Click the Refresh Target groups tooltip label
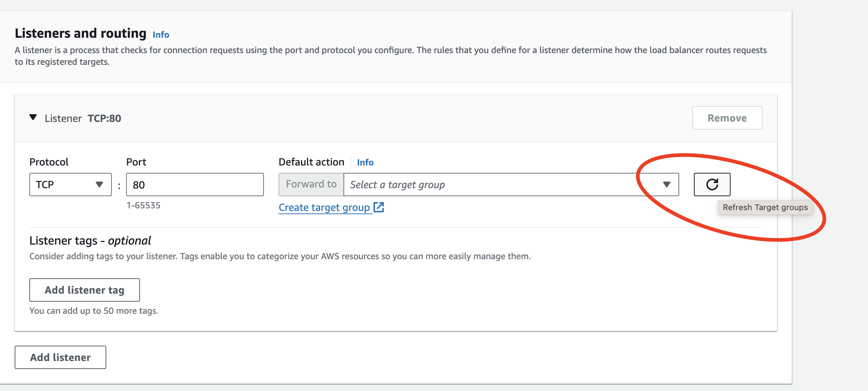 [765, 207]
